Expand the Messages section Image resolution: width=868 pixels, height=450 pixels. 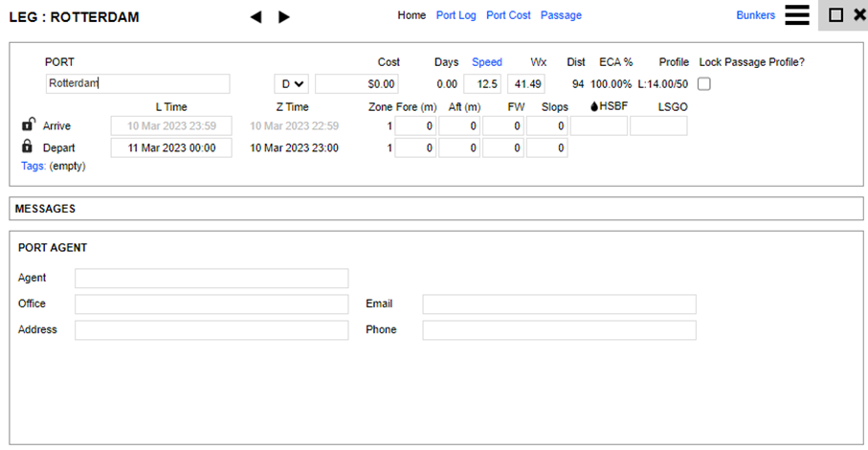tap(45, 209)
